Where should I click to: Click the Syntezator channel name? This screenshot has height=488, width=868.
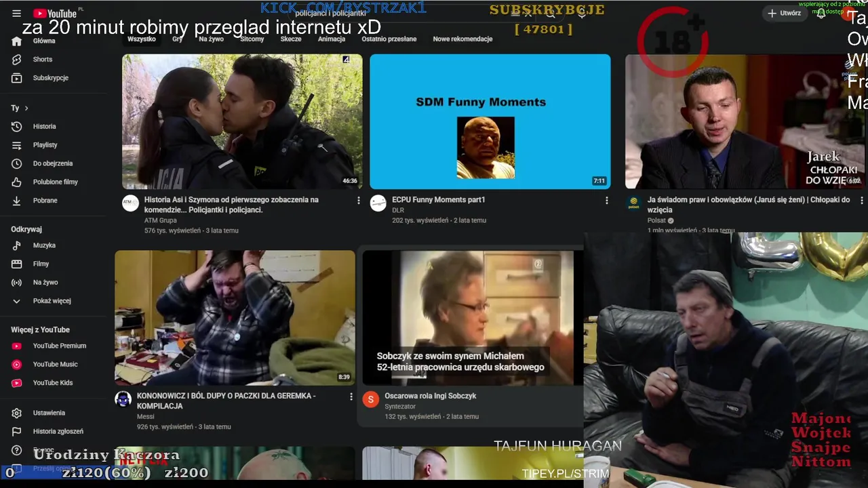point(400,407)
